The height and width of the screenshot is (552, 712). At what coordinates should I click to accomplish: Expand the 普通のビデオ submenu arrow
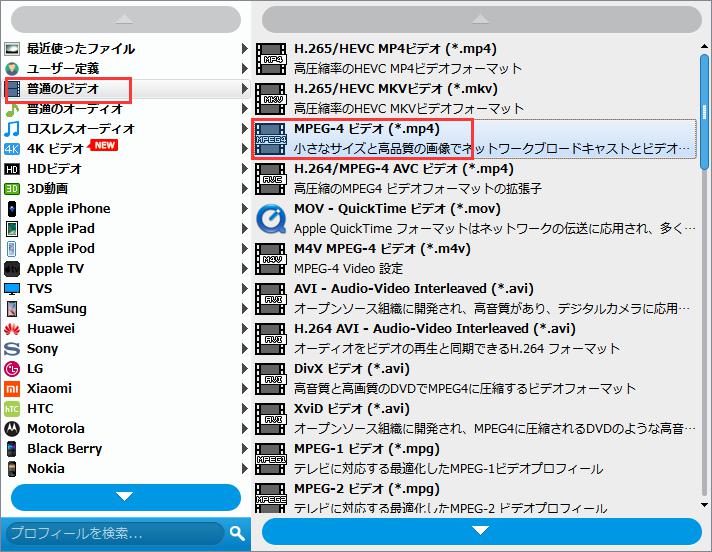245,89
